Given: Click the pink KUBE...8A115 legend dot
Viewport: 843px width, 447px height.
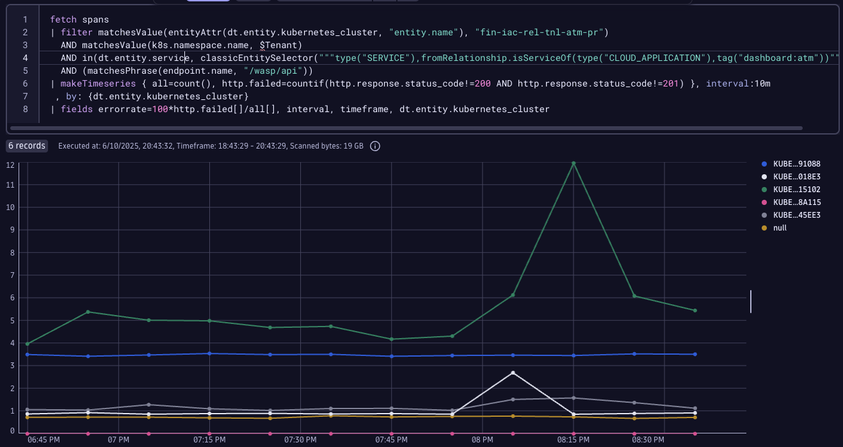Looking at the screenshot, I should [x=765, y=203].
